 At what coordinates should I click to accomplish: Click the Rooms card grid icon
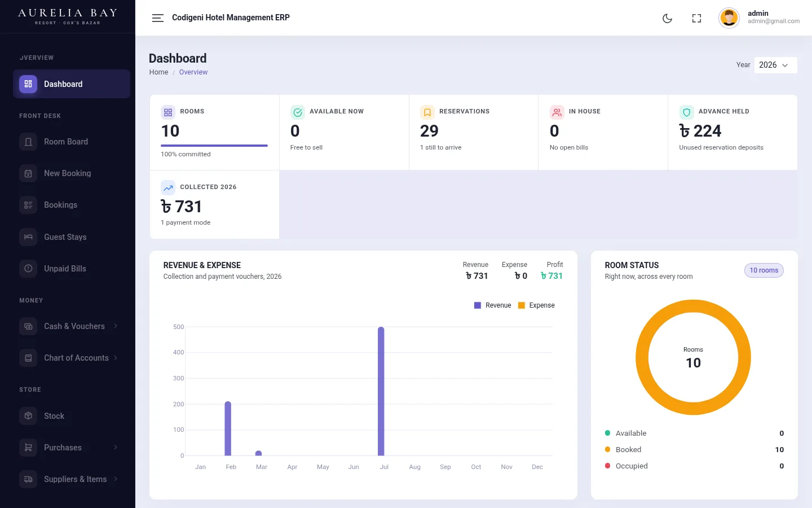tap(168, 112)
